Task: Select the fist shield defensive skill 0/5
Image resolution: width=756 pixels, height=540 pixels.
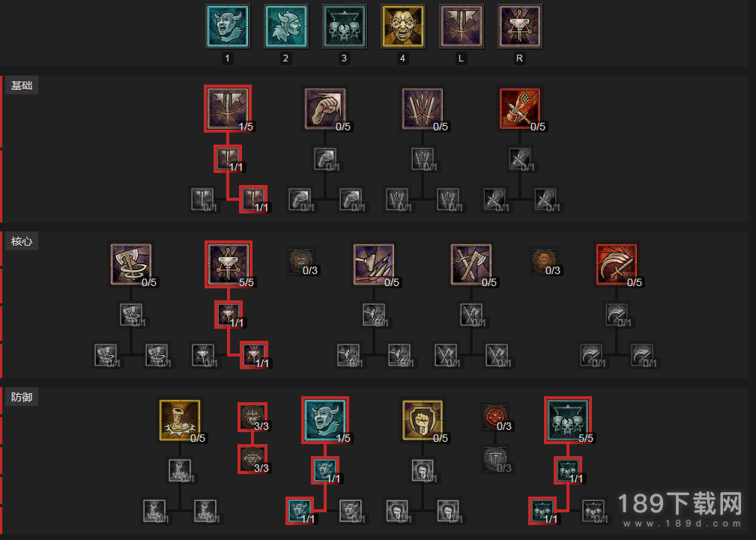Action: 423,420
